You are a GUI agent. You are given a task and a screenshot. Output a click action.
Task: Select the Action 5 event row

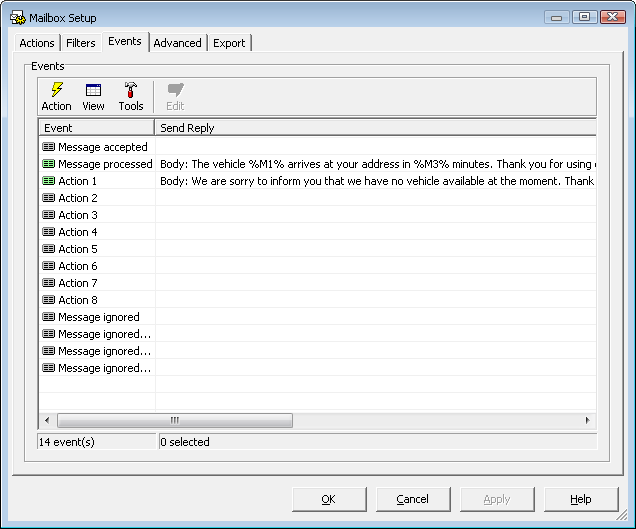[x=77, y=249]
